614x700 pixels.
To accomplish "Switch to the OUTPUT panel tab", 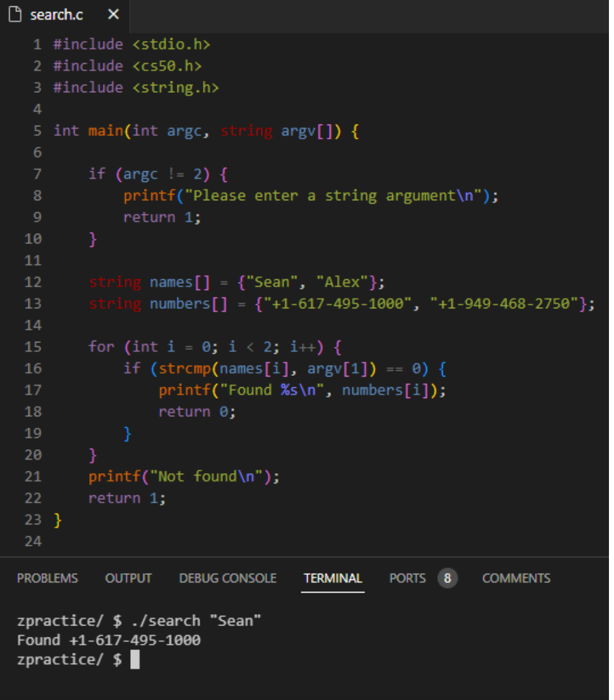I will [x=128, y=578].
